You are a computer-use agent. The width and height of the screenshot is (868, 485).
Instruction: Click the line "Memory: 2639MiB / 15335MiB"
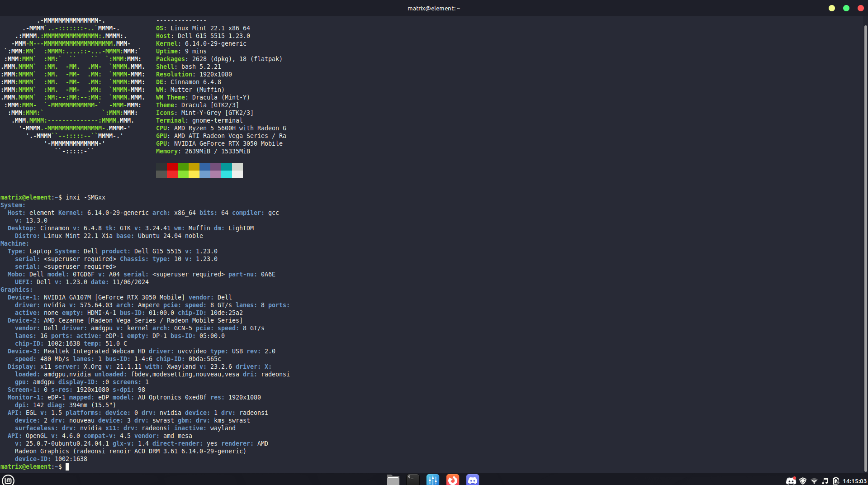coord(203,151)
